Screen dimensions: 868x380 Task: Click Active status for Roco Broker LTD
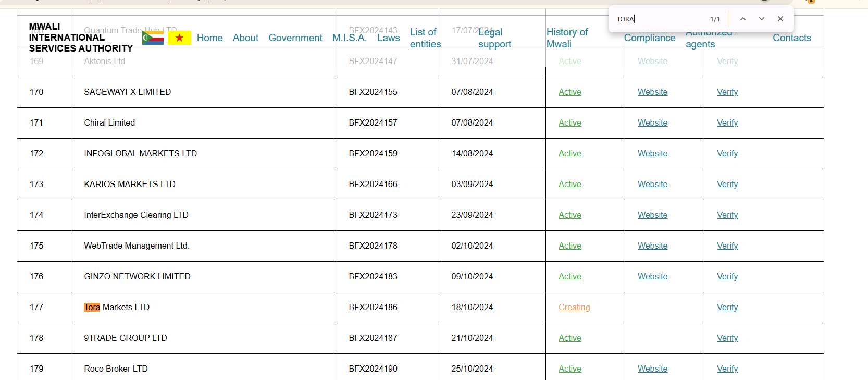click(570, 369)
